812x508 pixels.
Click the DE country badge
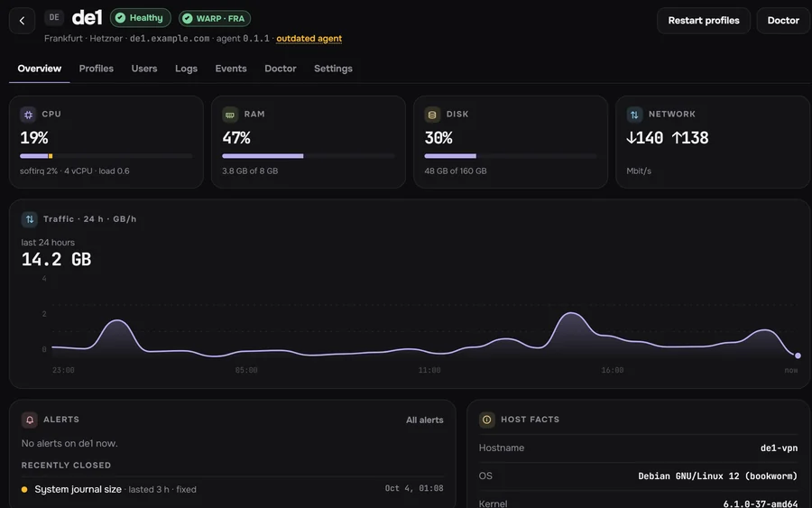(x=54, y=18)
